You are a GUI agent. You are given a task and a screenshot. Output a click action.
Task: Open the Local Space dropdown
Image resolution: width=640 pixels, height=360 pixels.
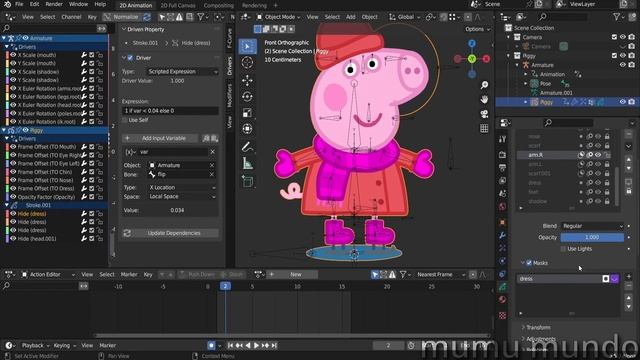(x=182, y=196)
